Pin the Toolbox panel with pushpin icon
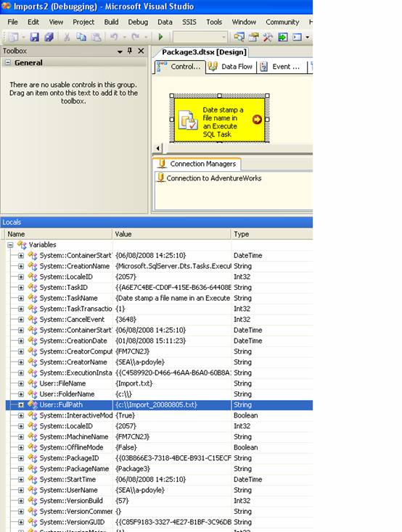402x532 pixels. [129, 51]
